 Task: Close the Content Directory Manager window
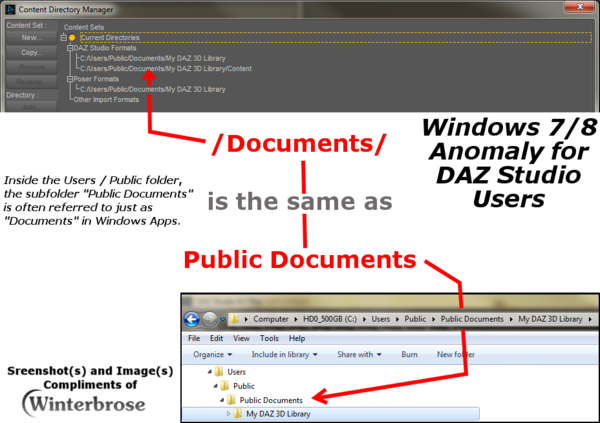click(x=580, y=7)
